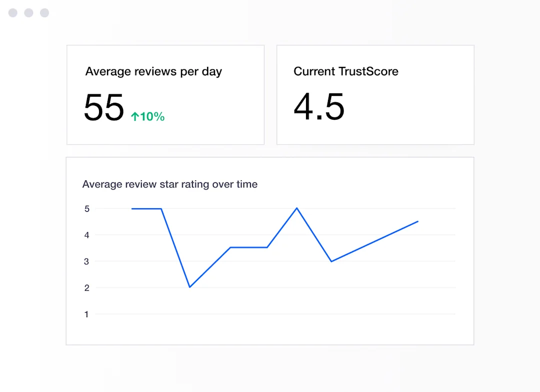
Task: Expand the Average reviews per day panel
Action: pyautogui.click(x=165, y=94)
